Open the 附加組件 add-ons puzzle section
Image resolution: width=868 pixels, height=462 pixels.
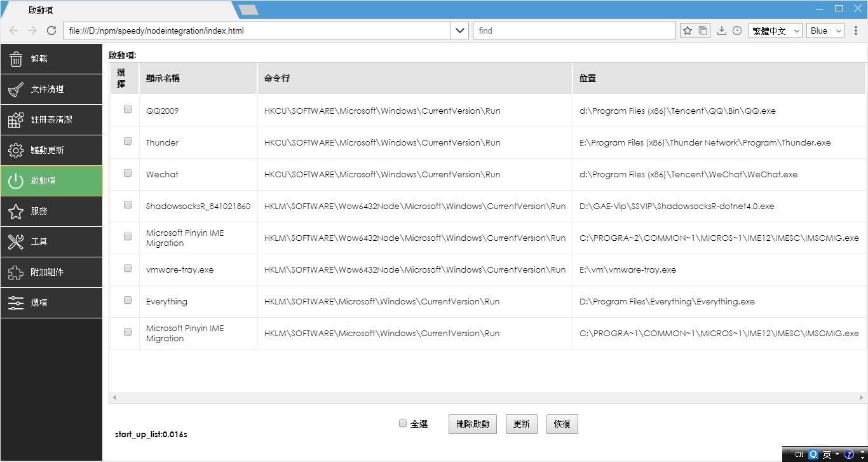51,272
